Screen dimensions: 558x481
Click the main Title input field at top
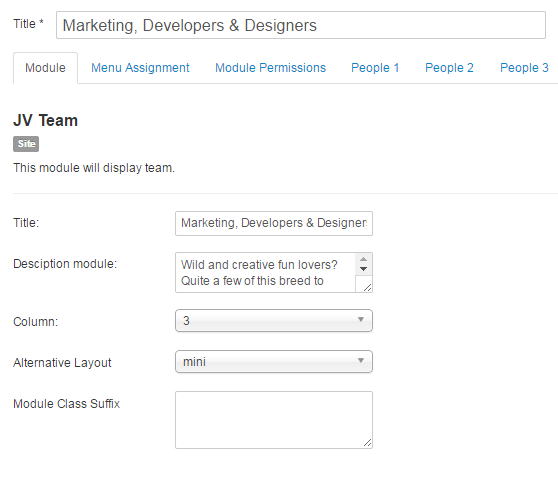point(301,25)
